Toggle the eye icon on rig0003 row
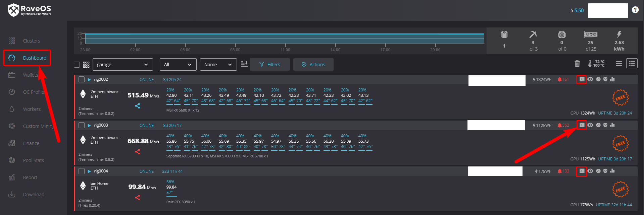Viewport: 644px width, 215px height. [x=590, y=125]
